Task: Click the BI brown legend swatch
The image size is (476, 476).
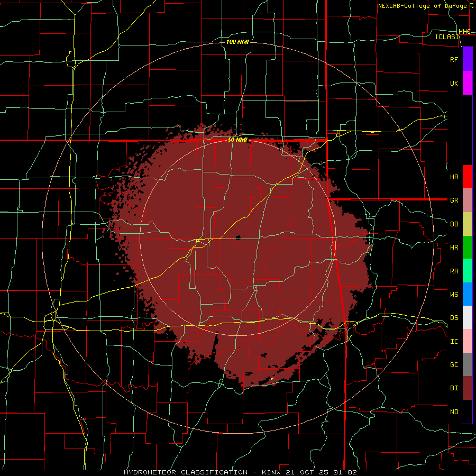Action: [x=467, y=388]
